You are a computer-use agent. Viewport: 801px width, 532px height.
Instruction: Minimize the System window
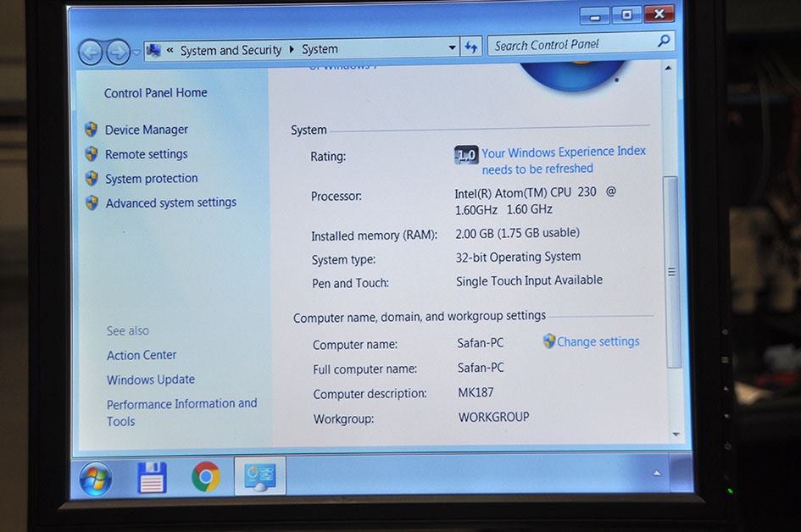coord(595,16)
